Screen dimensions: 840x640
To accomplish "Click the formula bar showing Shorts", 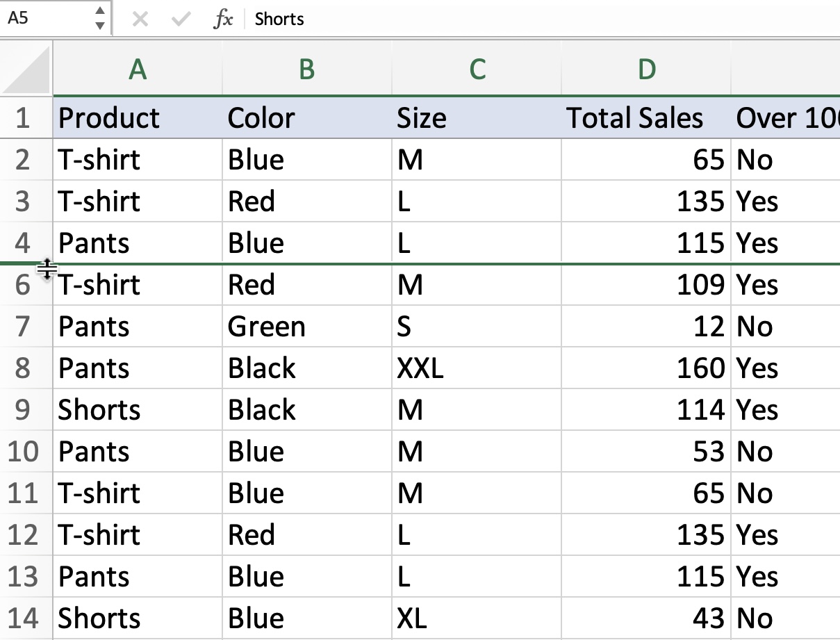I will (542, 19).
